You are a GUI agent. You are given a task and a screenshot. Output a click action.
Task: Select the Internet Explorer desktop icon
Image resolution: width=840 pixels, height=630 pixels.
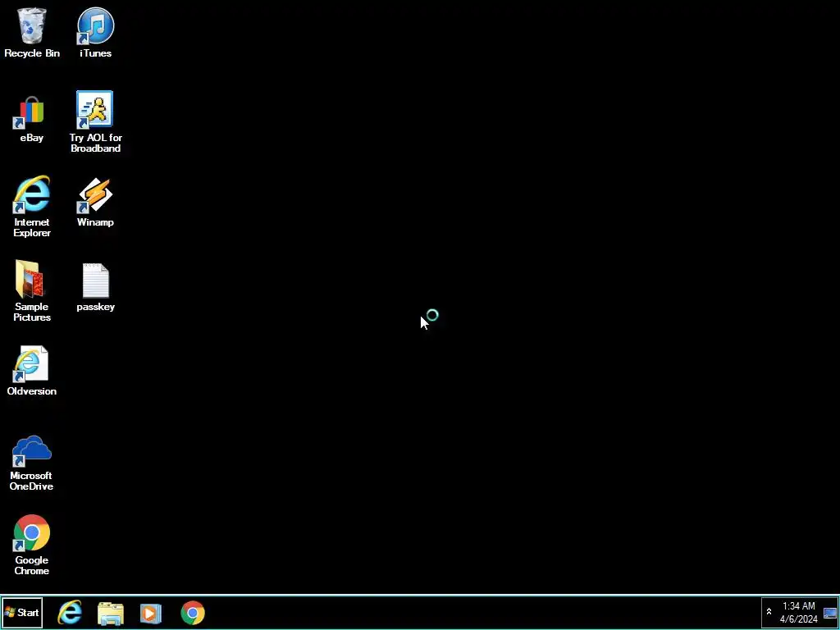[32, 206]
